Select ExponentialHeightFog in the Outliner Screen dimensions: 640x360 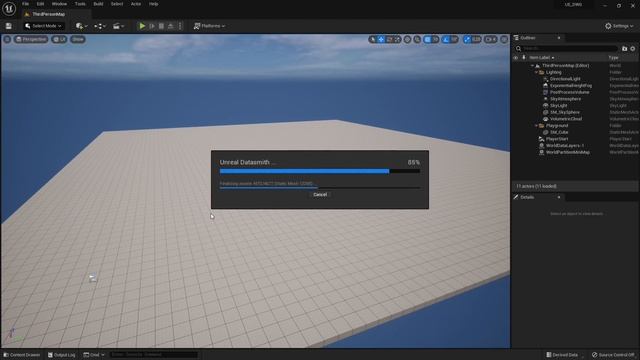(x=570, y=86)
